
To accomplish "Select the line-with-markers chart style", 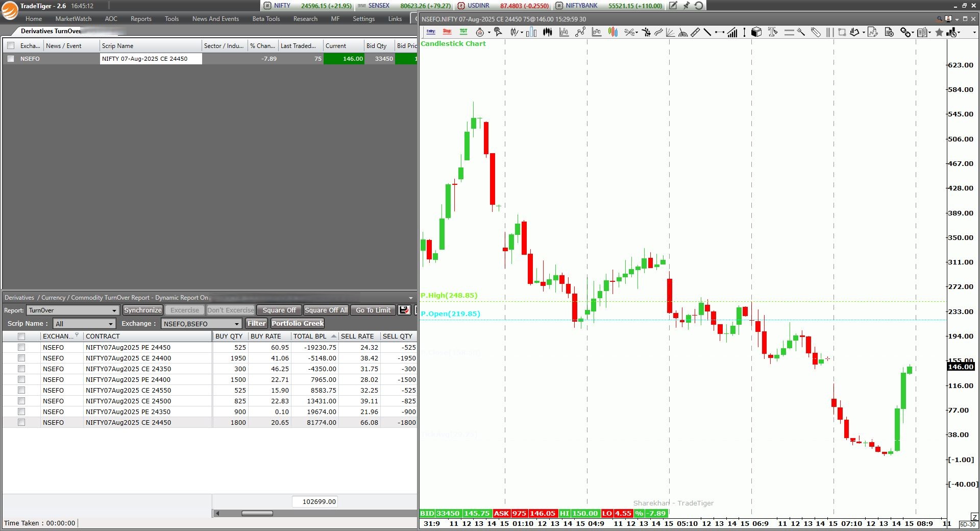I will (x=580, y=32).
